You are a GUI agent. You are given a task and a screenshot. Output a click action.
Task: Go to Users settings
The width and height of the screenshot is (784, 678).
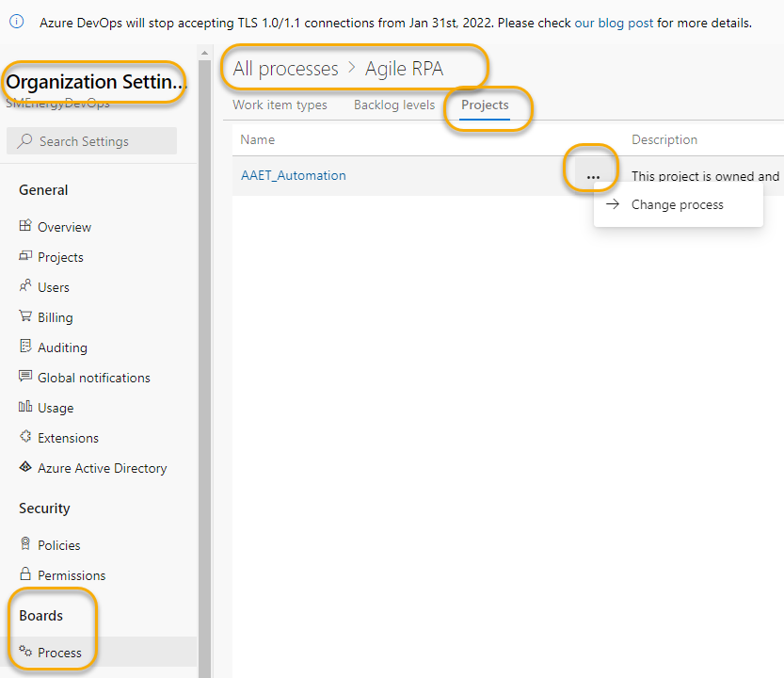click(54, 287)
